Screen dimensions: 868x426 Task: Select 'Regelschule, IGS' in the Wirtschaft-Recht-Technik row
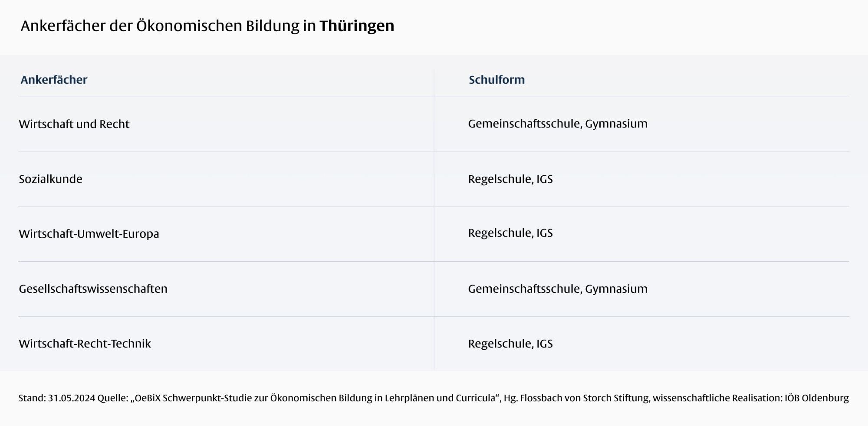click(510, 344)
